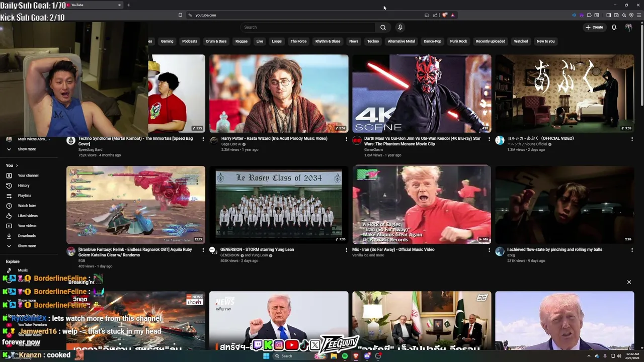Select the Recently uploaded filter chip
The image size is (644, 362).
[x=491, y=41]
